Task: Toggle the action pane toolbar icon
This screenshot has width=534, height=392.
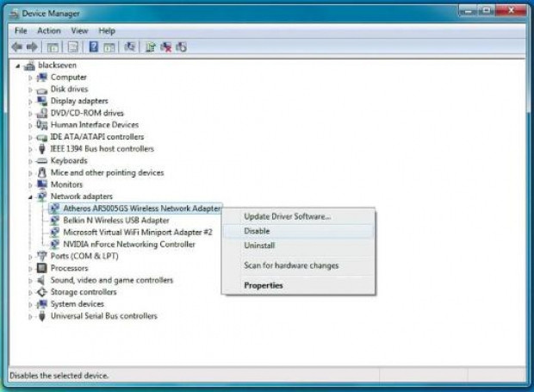Action: [x=109, y=47]
